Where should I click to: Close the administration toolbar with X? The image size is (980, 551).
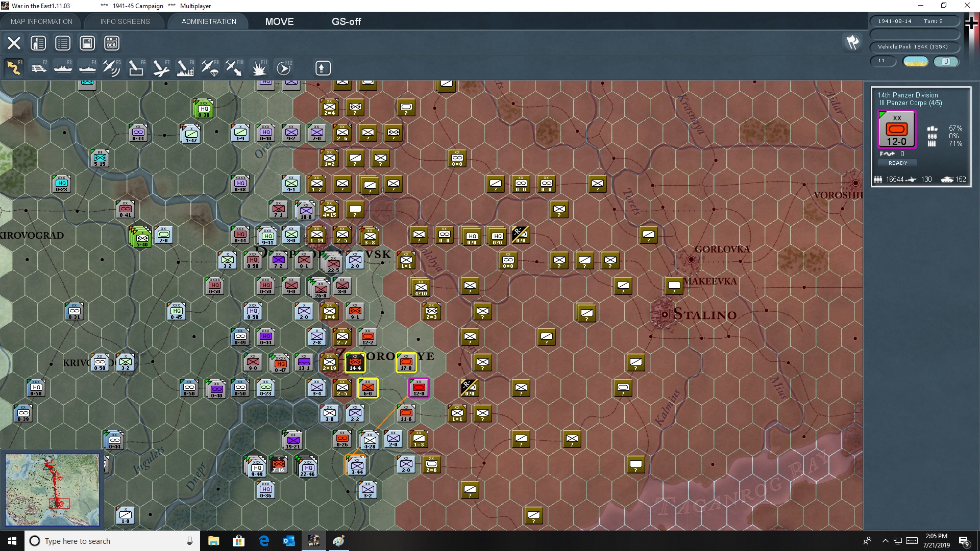click(x=14, y=43)
